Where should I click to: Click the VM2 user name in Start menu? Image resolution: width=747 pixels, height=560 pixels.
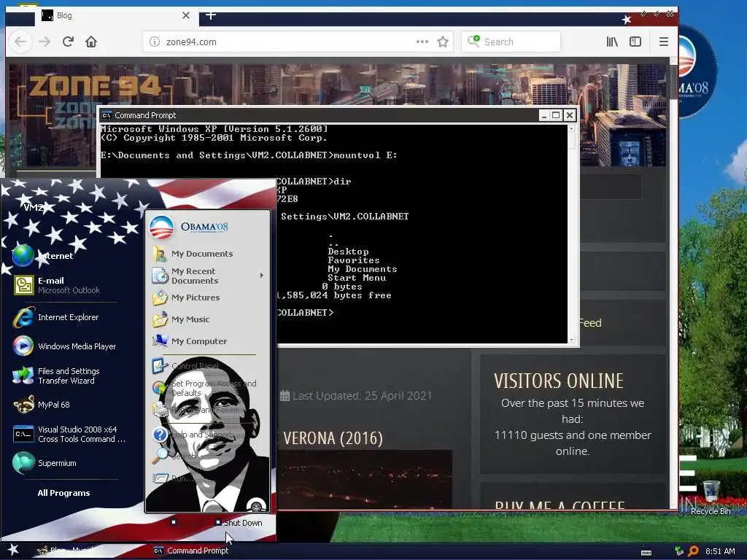coord(34,207)
